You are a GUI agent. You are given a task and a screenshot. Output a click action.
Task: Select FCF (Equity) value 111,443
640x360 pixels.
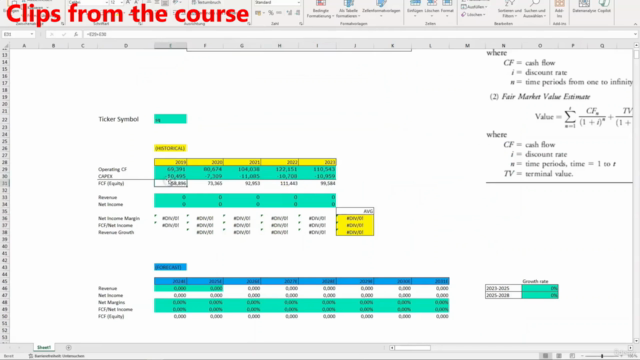280,183
